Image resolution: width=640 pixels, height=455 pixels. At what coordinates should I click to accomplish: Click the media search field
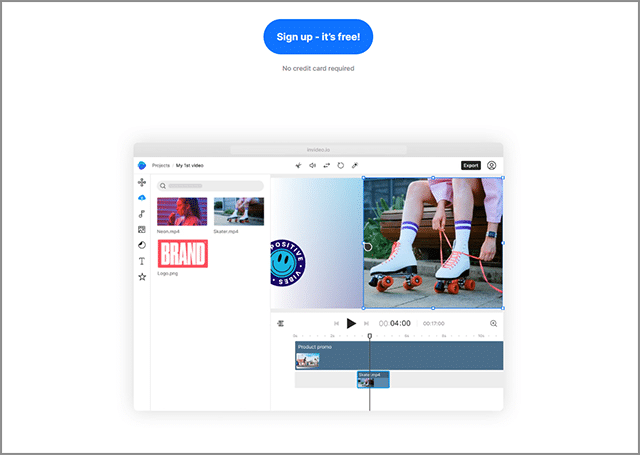click(210, 186)
